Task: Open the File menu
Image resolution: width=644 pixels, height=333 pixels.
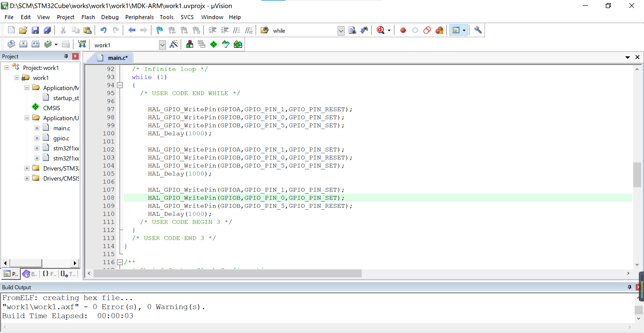Action: point(9,17)
